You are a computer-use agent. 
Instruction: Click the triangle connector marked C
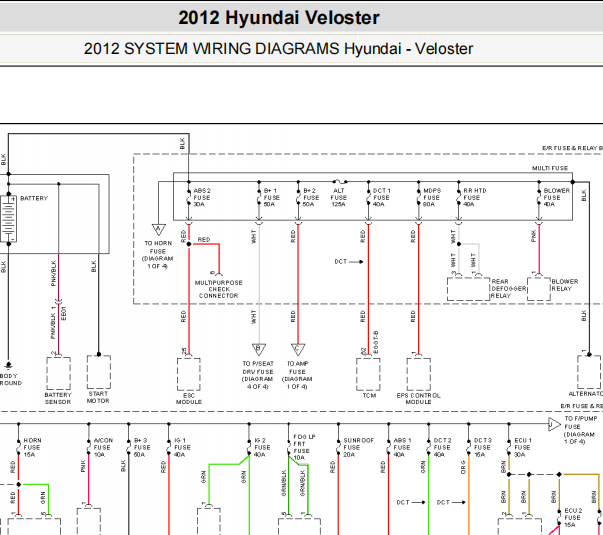[x=298, y=349]
